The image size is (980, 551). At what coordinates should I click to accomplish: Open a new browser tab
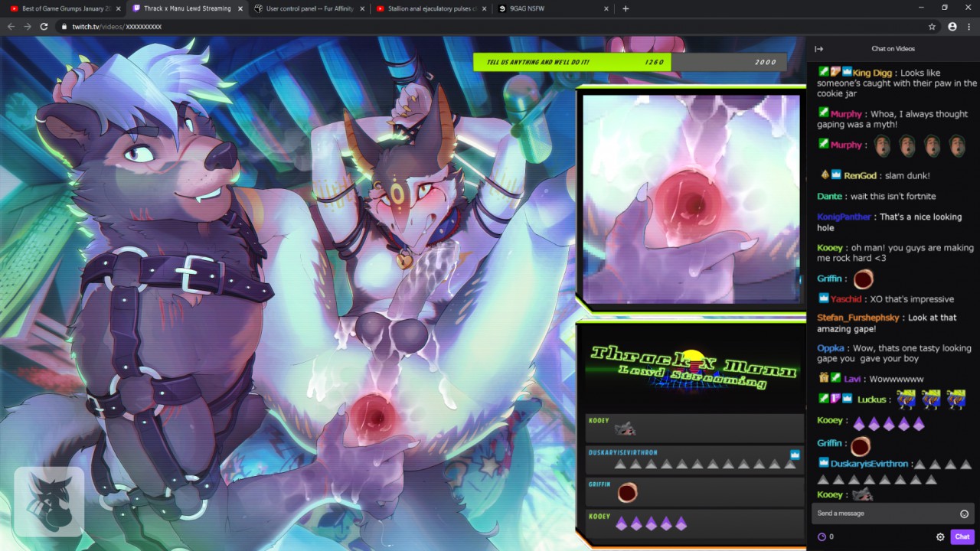(626, 8)
